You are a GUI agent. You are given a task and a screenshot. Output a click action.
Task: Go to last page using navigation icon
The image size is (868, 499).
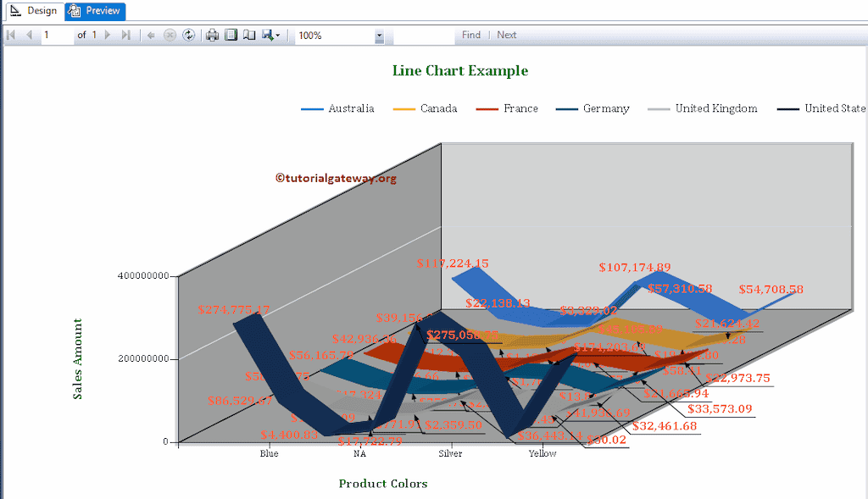pos(125,35)
